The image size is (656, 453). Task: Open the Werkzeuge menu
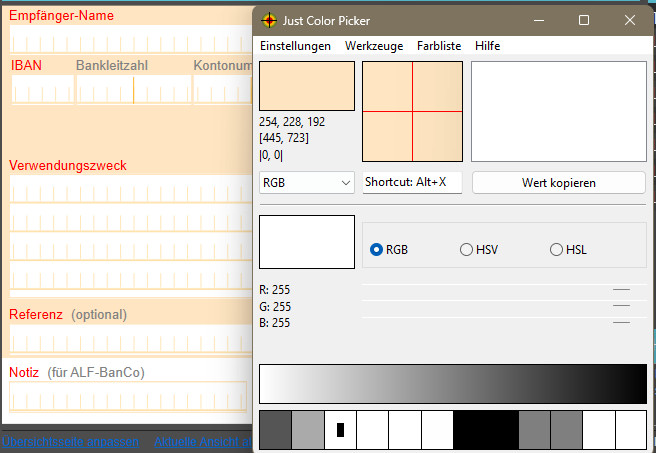(373, 46)
